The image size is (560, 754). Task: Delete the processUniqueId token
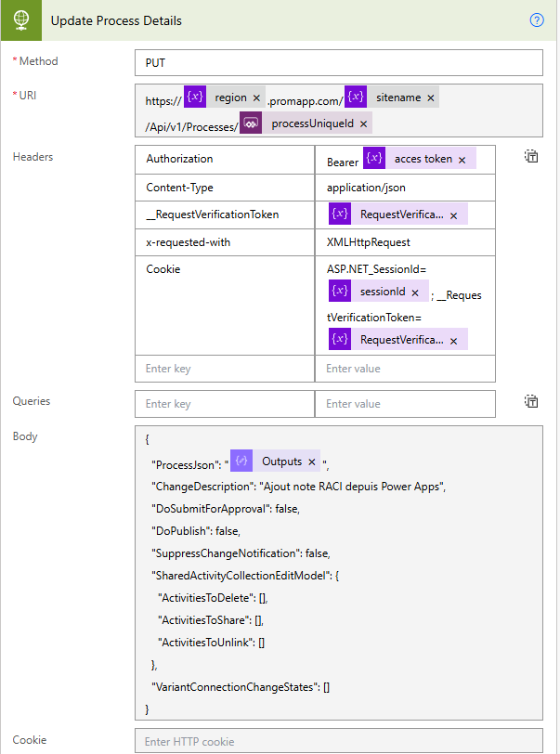pyautogui.click(x=363, y=123)
